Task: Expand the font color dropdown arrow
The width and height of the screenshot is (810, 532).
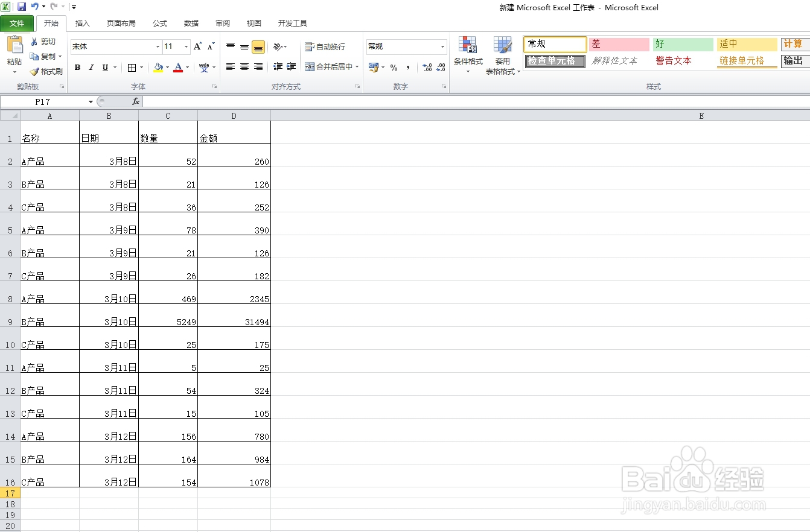Action: coord(187,68)
